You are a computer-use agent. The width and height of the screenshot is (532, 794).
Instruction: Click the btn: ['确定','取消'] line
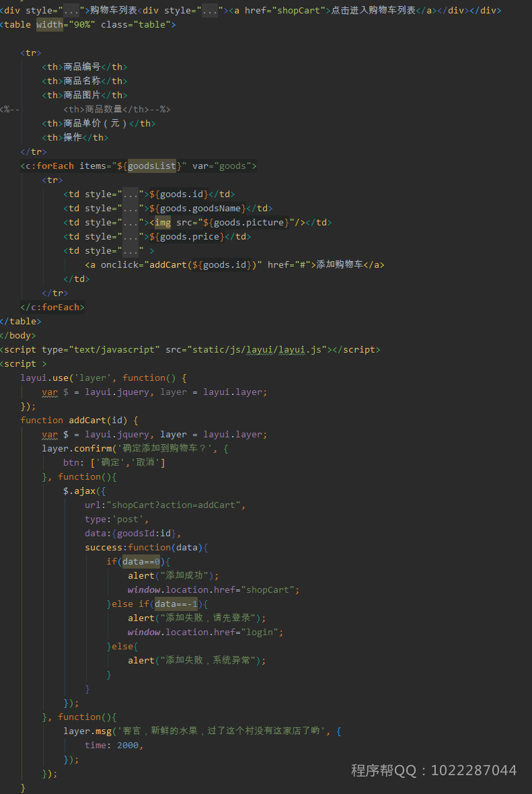pyautogui.click(x=114, y=463)
